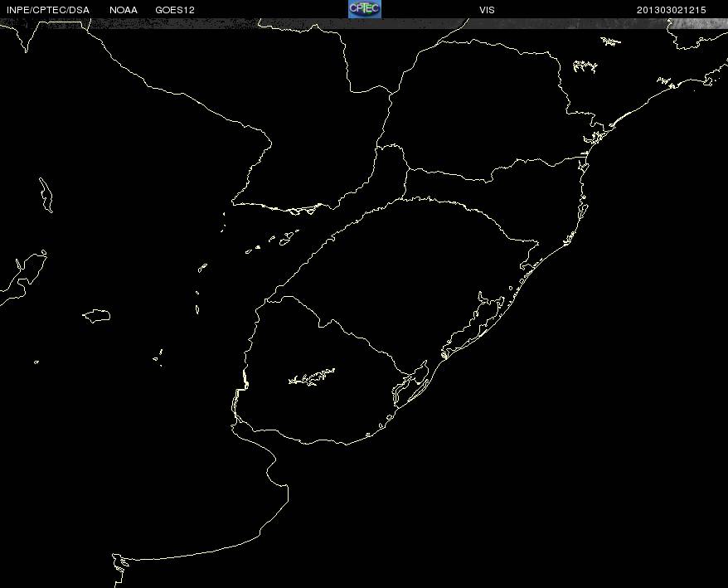The width and height of the screenshot is (728, 588).
Task: Click the INPE/CPTEC/DSA header text
Action: pyautogui.click(x=48, y=10)
